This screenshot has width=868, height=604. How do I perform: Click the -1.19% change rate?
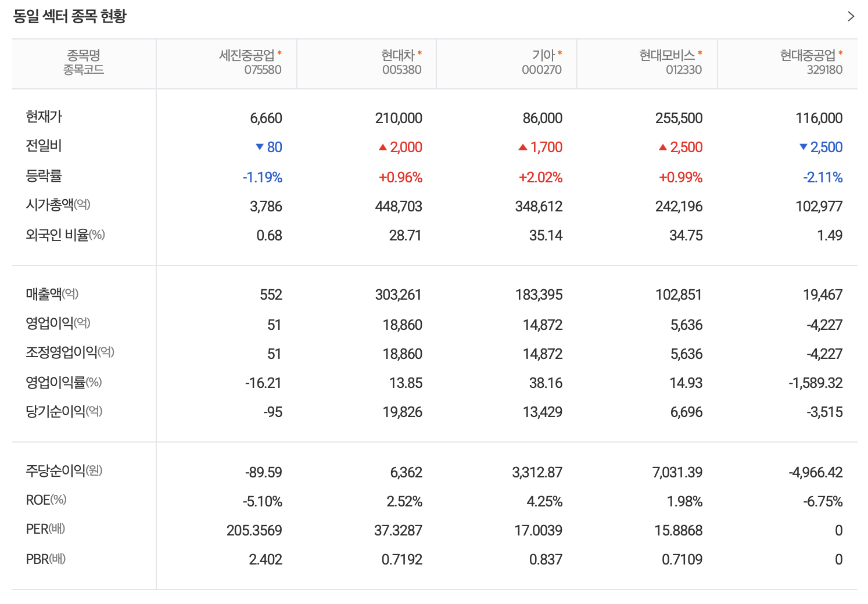263,177
